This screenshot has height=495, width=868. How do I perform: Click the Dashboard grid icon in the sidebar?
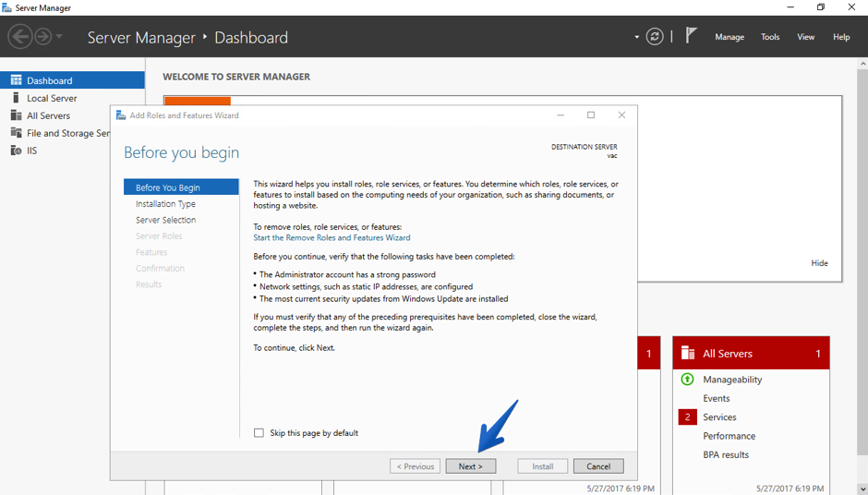pos(16,80)
